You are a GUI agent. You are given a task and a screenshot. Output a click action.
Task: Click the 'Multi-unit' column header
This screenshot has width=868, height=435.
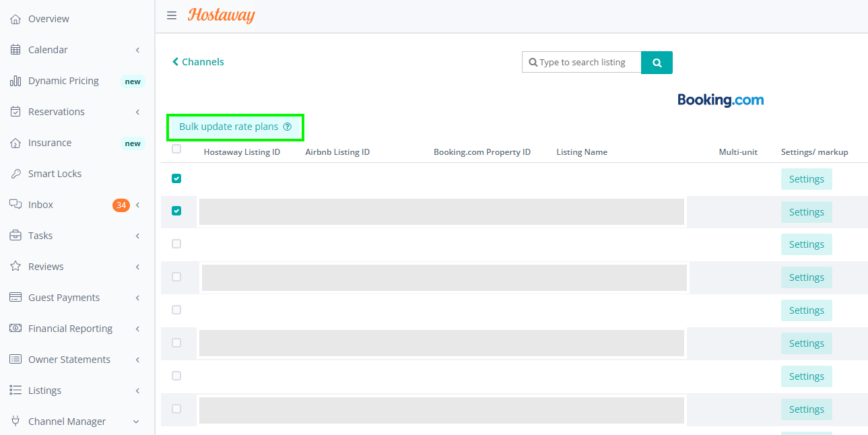pyautogui.click(x=738, y=152)
